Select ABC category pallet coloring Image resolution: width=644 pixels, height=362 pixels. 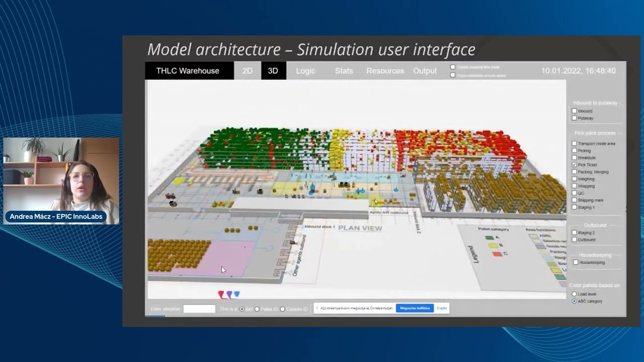[x=575, y=301]
